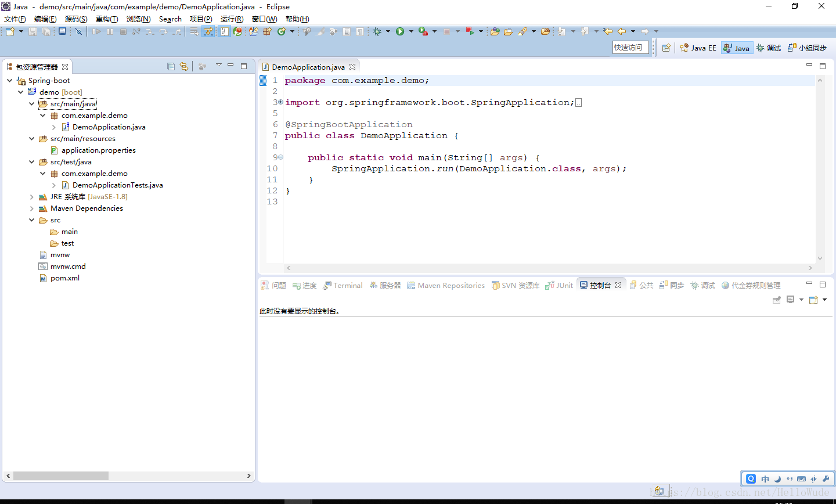
Task: Click the IME 中 language indicator
Action: (765, 479)
